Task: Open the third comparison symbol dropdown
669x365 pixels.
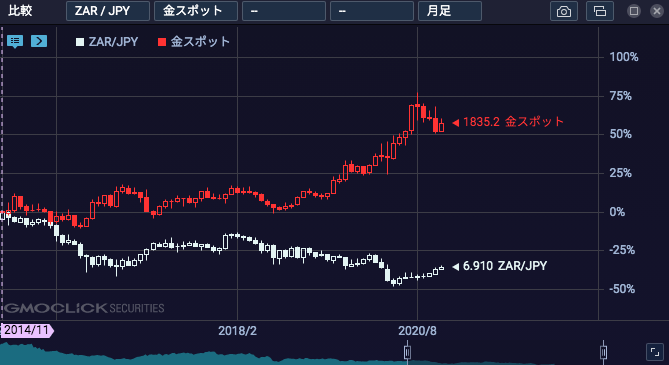Action: tap(284, 11)
